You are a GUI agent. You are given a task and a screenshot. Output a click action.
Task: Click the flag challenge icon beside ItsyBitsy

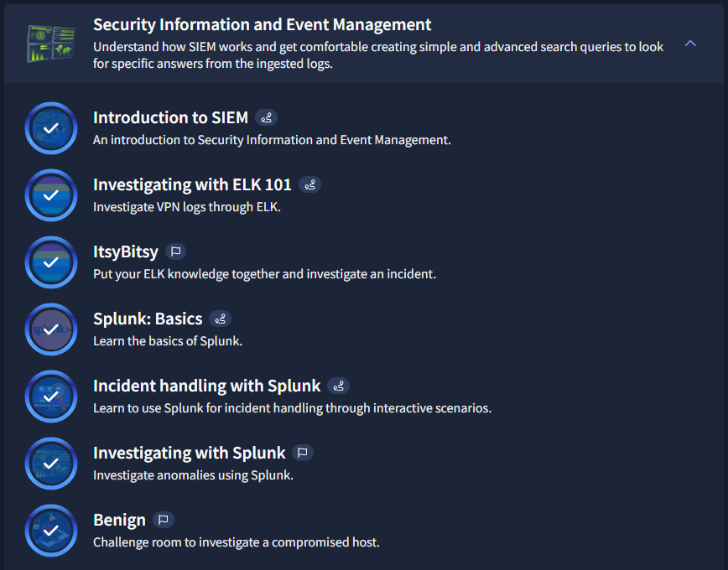click(x=175, y=251)
